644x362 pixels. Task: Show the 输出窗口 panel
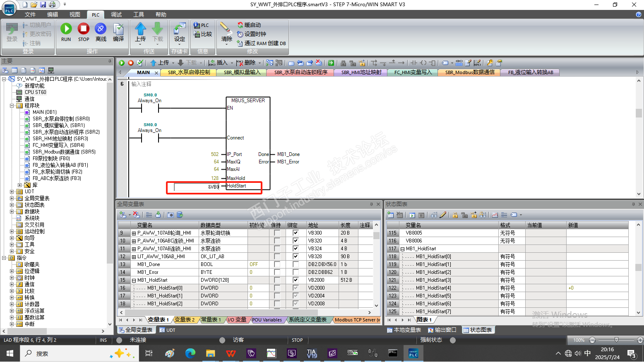click(x=442, y=330)
